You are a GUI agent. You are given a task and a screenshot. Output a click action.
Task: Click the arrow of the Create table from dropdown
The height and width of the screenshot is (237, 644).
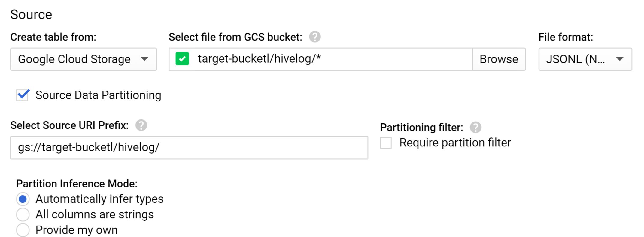(144, 59)
